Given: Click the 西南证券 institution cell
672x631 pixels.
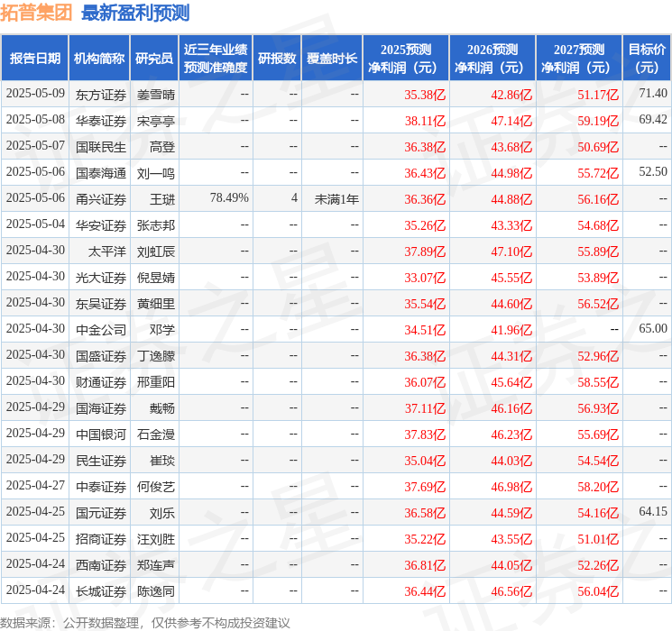Looking at the screenshot, I should coord(101,565).
